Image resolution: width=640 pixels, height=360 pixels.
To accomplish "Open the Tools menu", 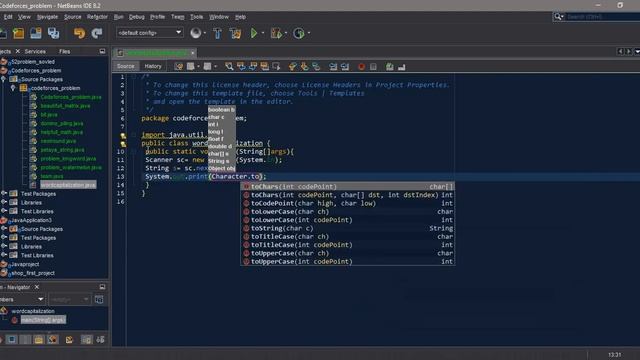I will pyautogui.click(x=196, y=17).
